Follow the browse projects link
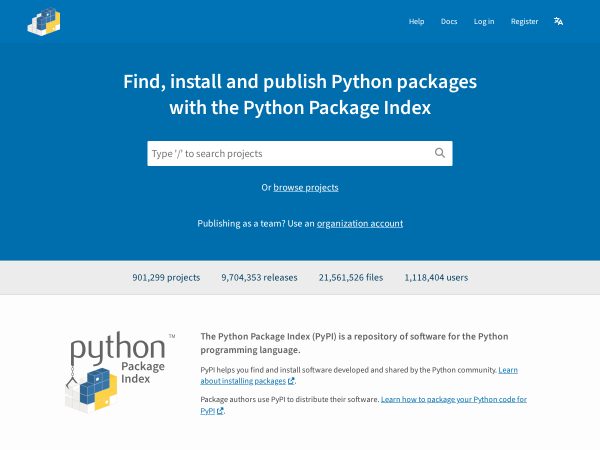Image resolution: width=600 pixels, height=450 pixels. (x=306, y=188)
